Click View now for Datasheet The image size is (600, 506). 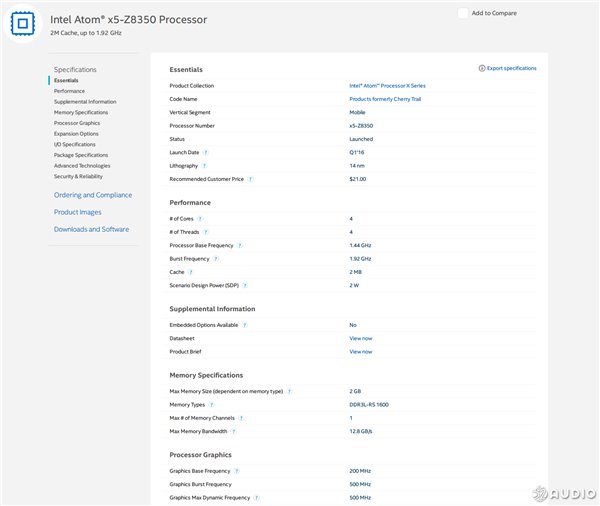click(360, 338)
